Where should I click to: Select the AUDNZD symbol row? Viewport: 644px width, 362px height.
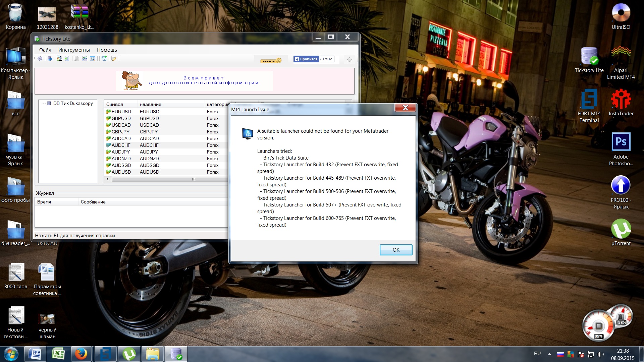166,159
